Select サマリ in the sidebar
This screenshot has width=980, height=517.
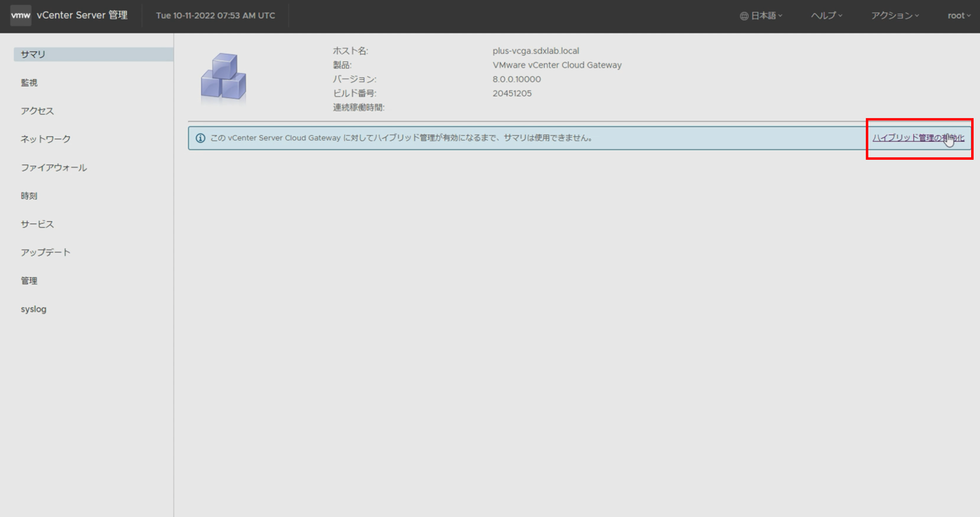tap(93, 54)
